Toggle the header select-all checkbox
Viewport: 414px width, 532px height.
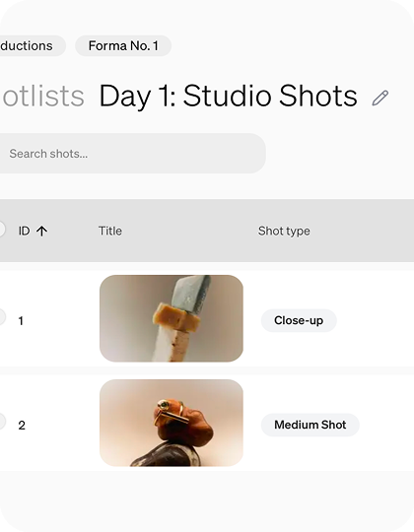pyautogui.click(x=2, y=229)
